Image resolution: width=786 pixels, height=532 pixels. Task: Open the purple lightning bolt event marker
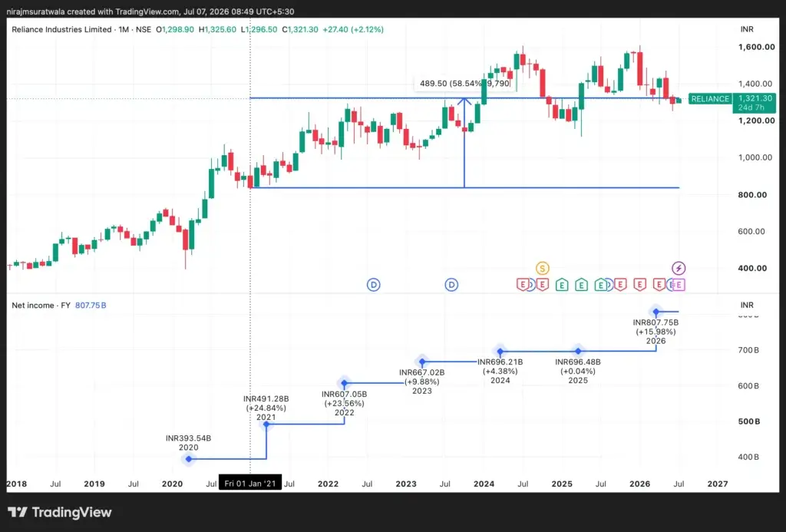[679, 268]
